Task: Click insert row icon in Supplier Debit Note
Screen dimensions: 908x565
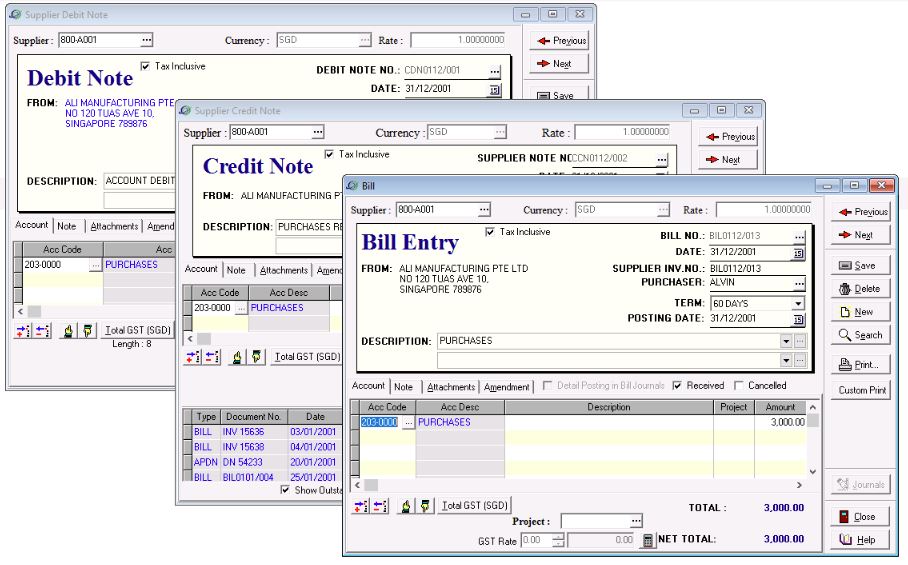Action: pyautogui.click(x=23, y=331)
